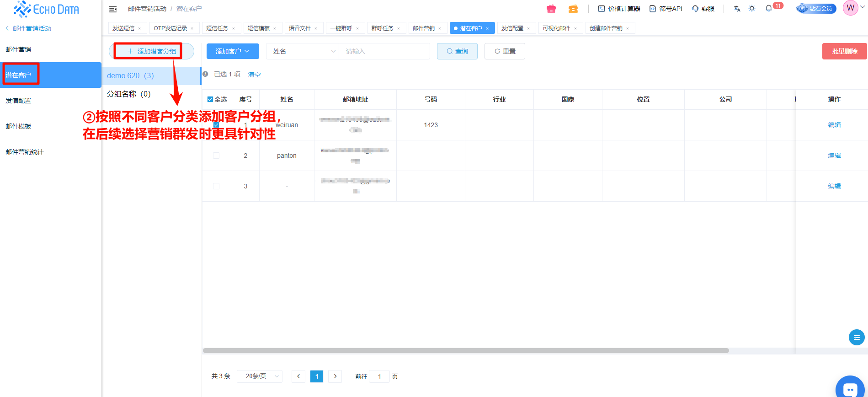868x397 pixels.
Task: Click the red 批量删除 button
Action: click(844, 51)
